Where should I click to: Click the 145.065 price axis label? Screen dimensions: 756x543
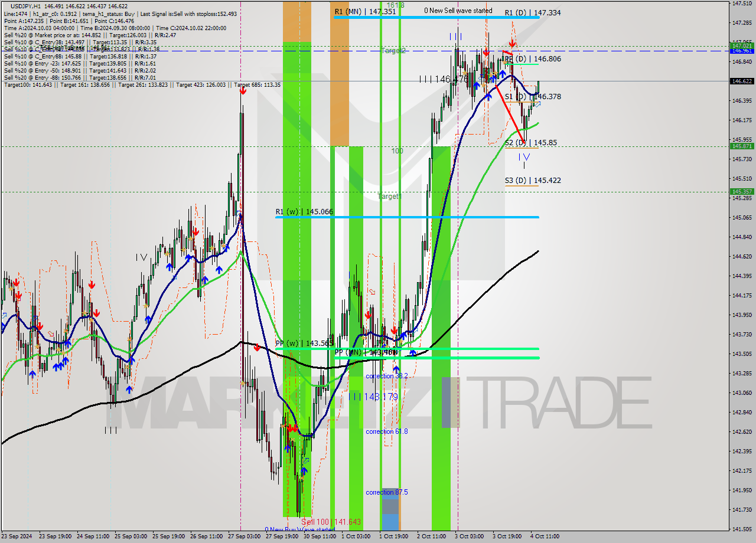[x=741, y=217]
